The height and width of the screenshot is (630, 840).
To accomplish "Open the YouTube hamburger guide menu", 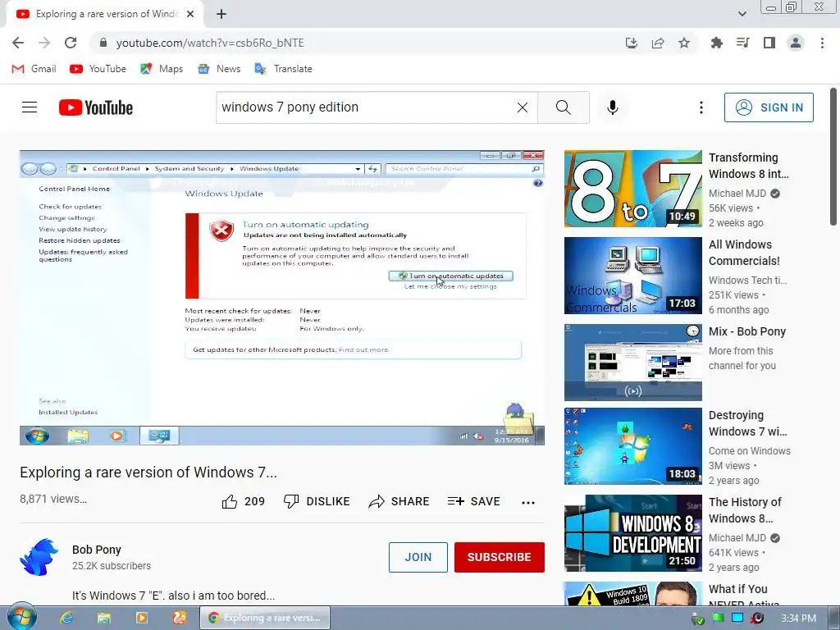I will pyautogui.click(x=30, y=107).
